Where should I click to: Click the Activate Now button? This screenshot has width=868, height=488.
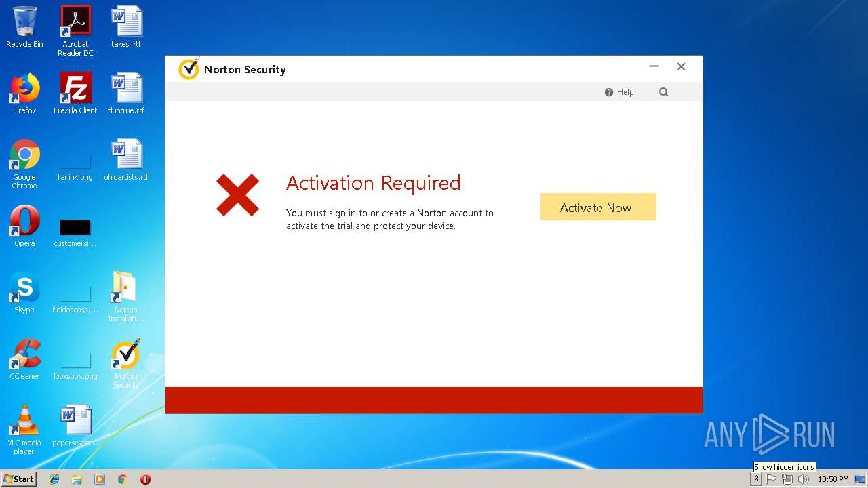pyautogui.click(x=598, y=207)
